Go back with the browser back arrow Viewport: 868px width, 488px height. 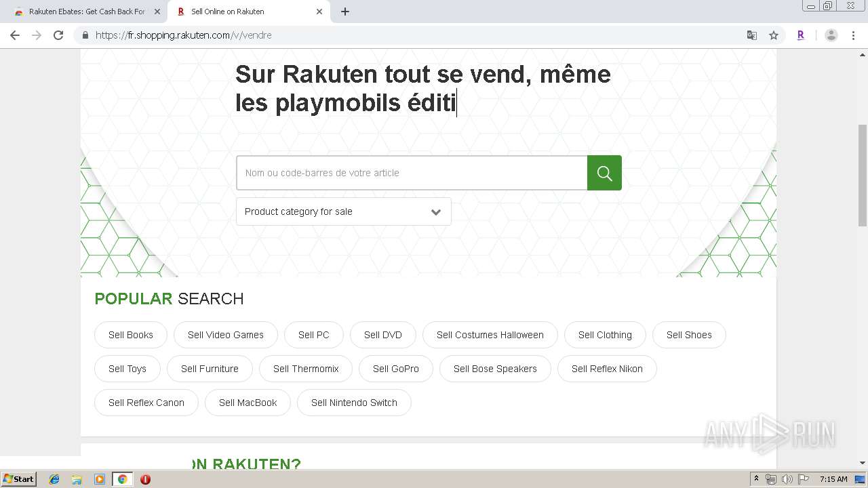coord(15,35)
